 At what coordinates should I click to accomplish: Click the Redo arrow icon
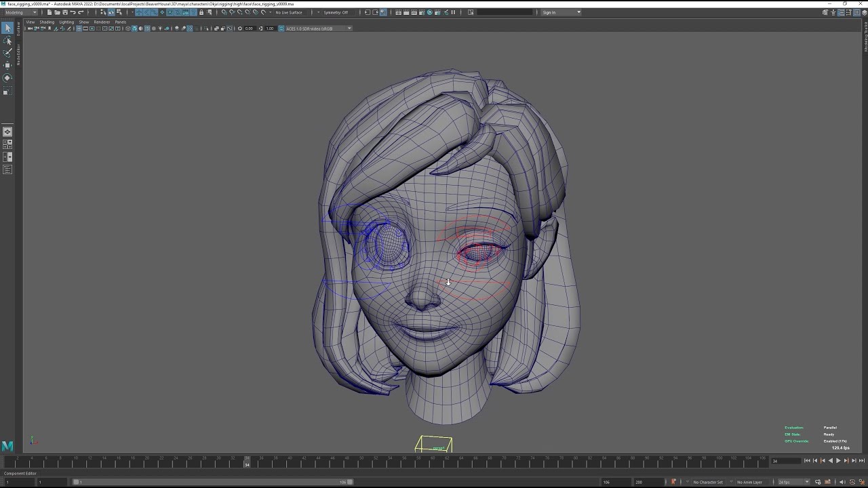pos(81,12)
